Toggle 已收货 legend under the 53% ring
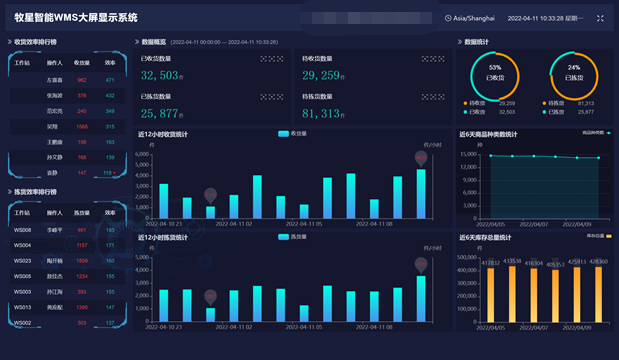Image resolution: width=619 pixels, height=360 pixels. [x=474, y=112]
